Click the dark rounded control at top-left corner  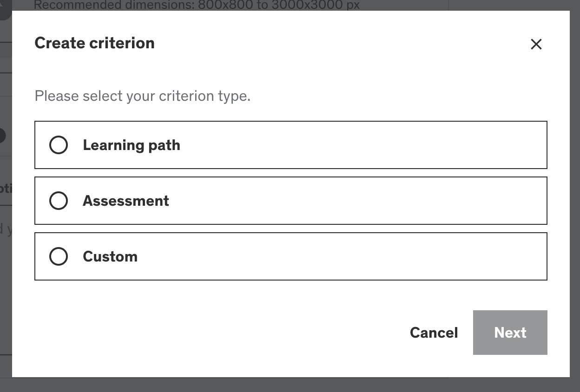click(x=5, y=9)
